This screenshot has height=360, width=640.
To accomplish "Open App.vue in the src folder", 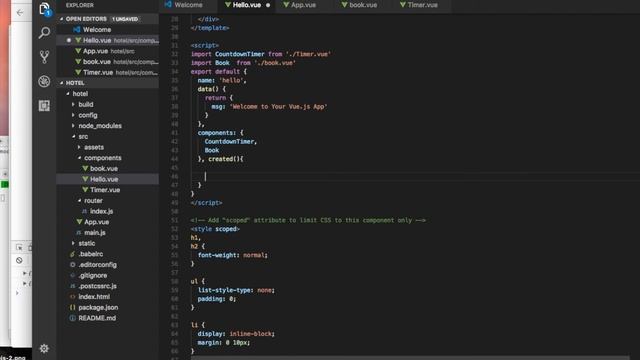I will coord(107,222).
